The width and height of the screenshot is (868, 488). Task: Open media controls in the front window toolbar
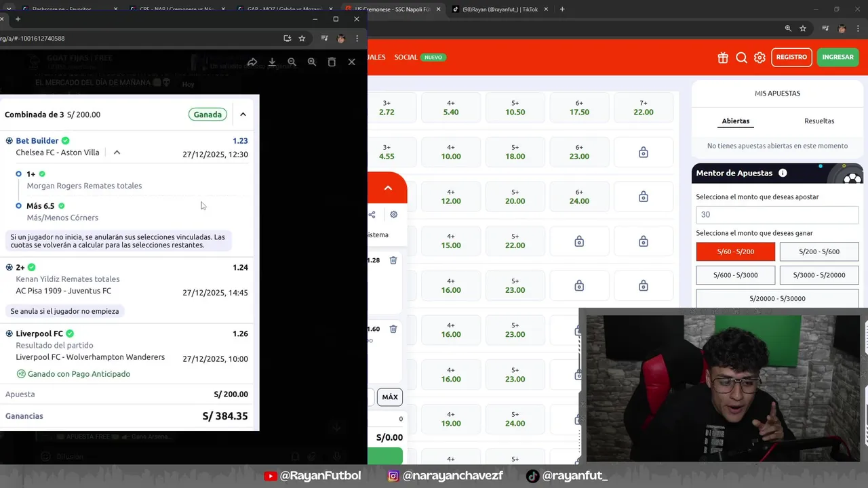(324, 39)
